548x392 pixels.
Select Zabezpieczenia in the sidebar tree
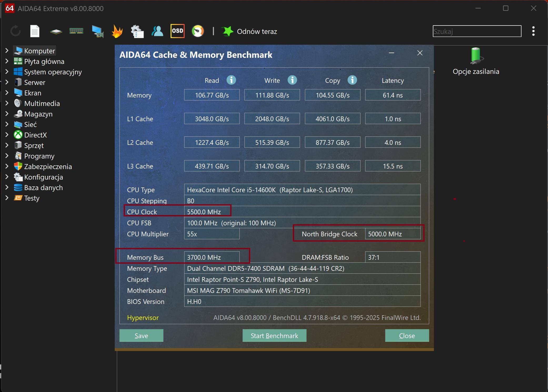click(x=48, y=166)
